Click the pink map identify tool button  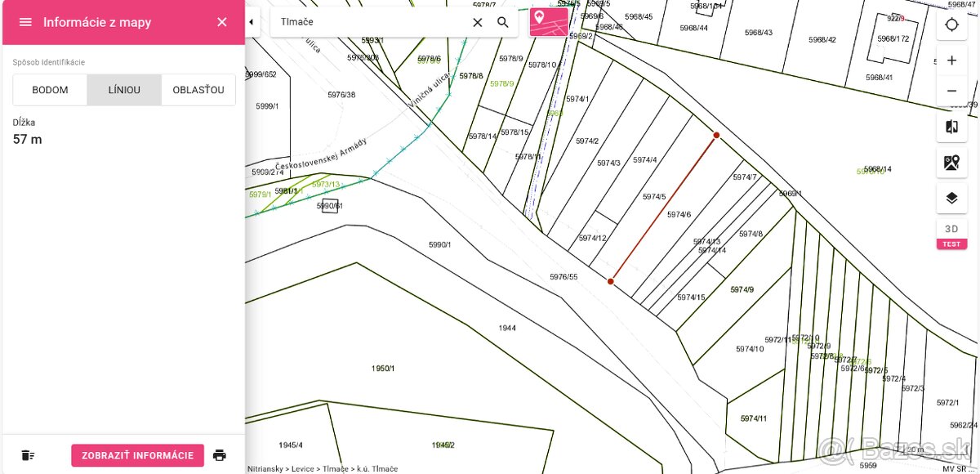click(x=548, y=22)
